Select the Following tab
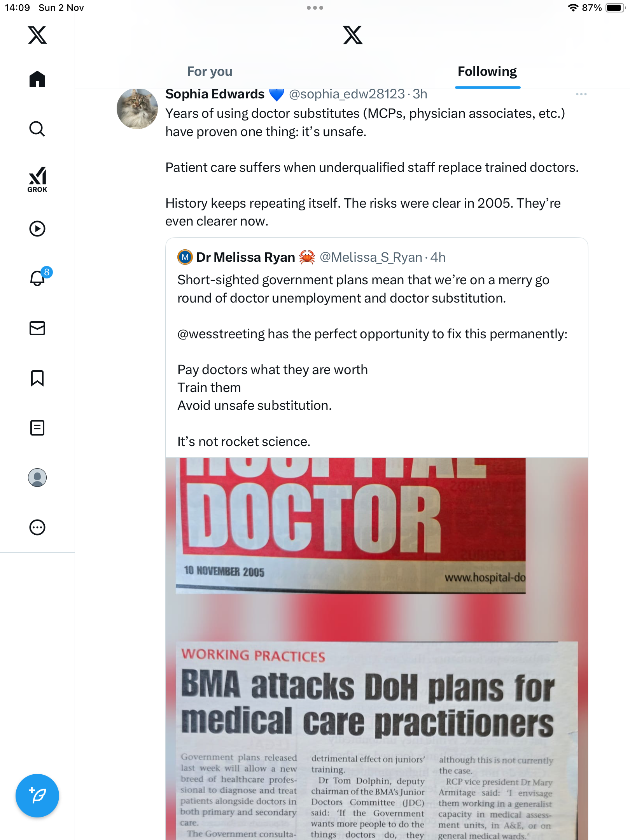 pyautogui.click(x=487, y=72)
